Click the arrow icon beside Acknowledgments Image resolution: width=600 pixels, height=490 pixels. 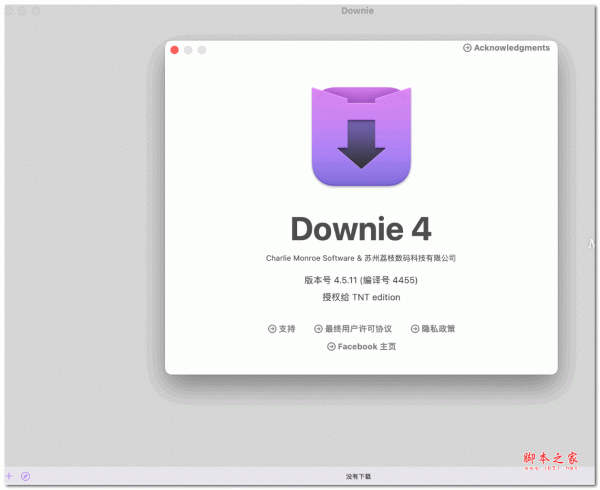coord(467,48)
